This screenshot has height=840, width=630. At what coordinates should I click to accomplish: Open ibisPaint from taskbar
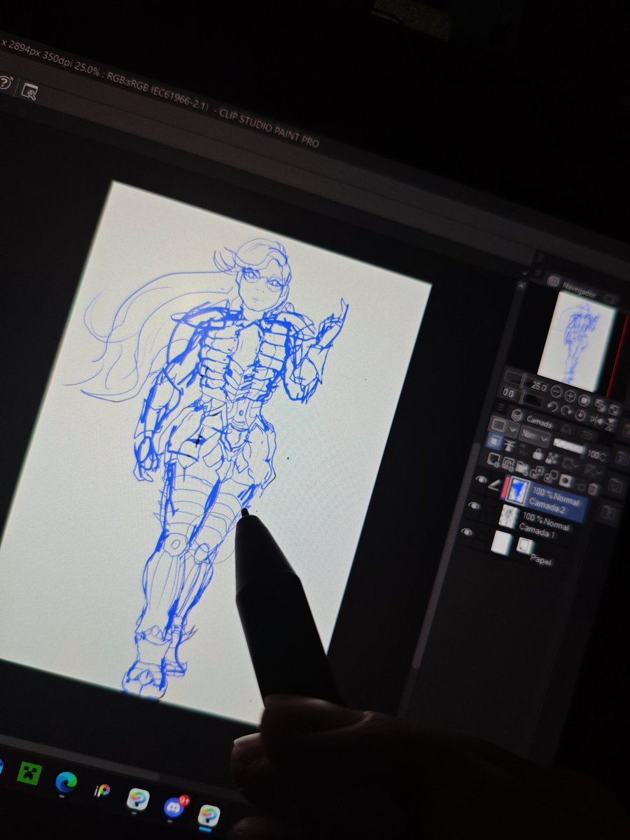pos(102,790)
